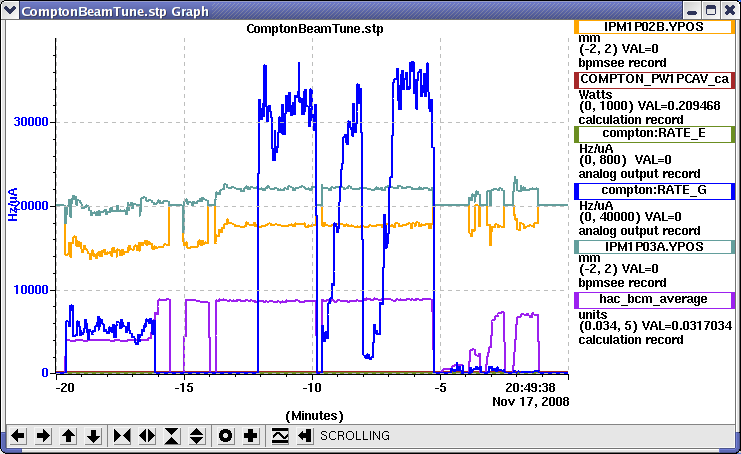The width and height of the screenshot is (741, 454).
Task: Click the -20 x-axis tick label
Action: click(x=65, y=388)
